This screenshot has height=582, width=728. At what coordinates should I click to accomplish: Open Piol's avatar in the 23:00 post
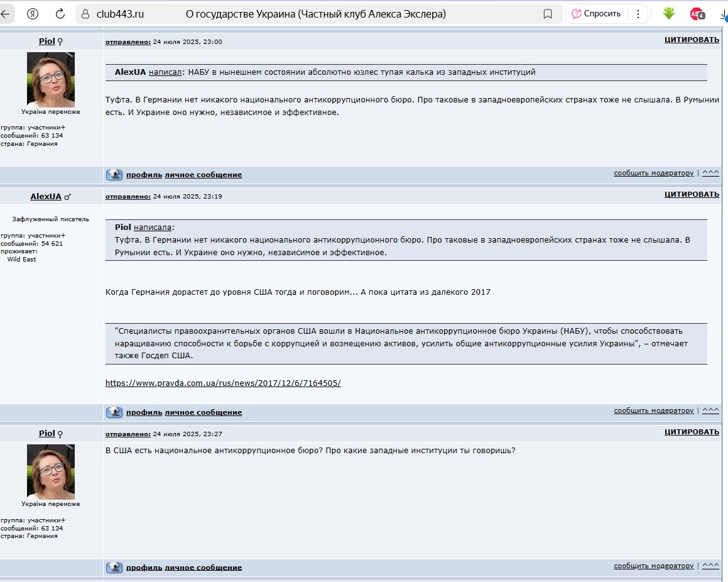coord(51,80)
